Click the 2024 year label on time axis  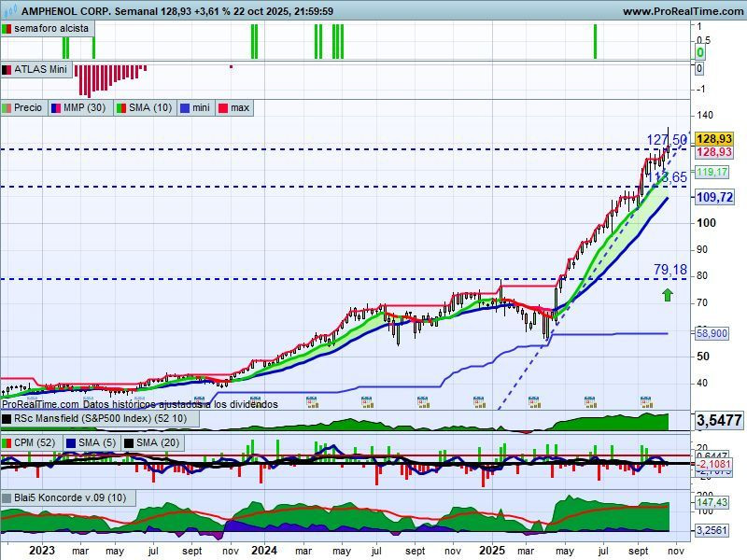pos(264,550)
